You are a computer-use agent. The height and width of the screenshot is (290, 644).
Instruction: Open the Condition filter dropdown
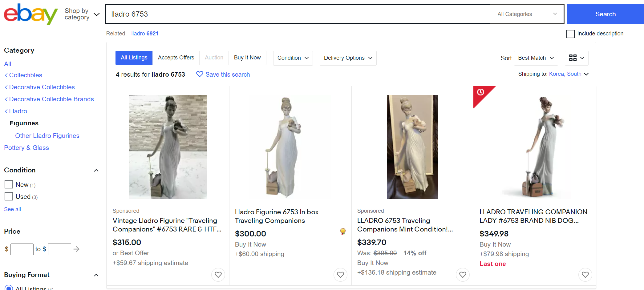[293, 58]
